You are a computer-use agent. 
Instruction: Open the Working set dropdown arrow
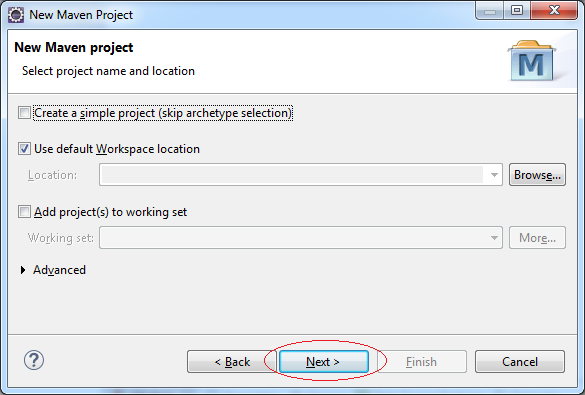[494, 238]
